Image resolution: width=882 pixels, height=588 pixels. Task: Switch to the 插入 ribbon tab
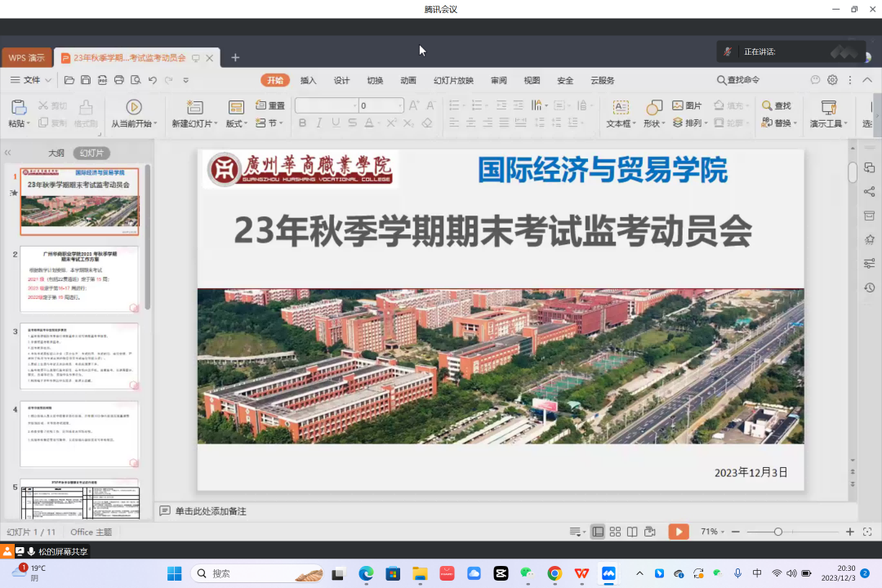click(308, 80)
